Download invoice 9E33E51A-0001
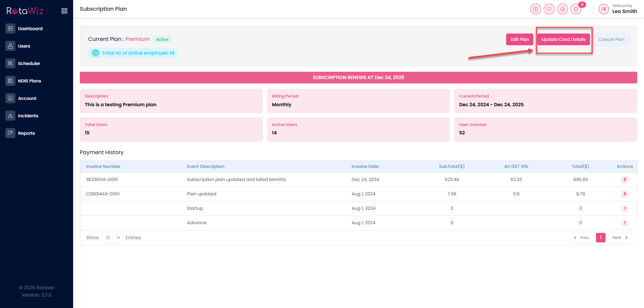The image size is (644, 308). click(625, 180)
